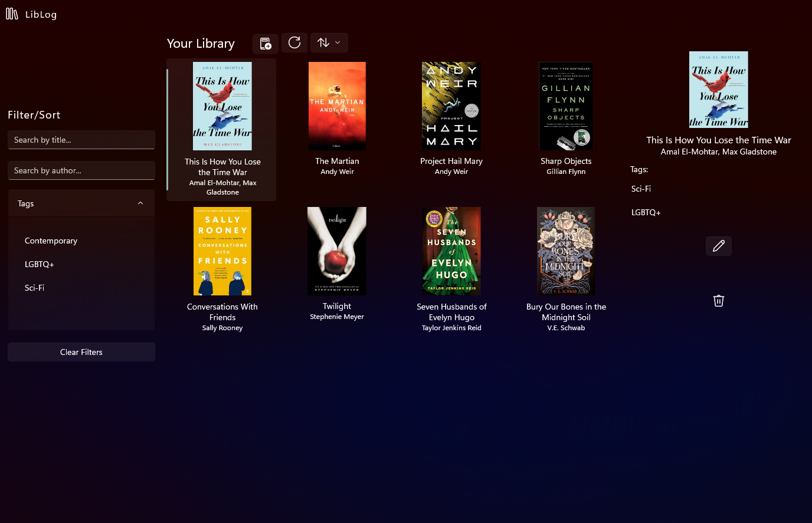Click 'V.E. Schwab' author text
The width and height of the screenshot is (812, 523).
pos(566,328)
